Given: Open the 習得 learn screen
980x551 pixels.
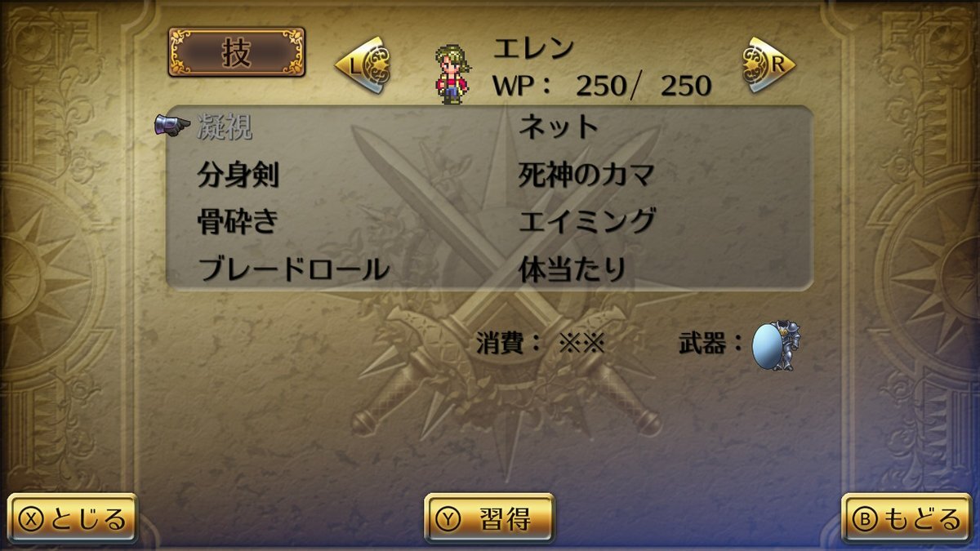Looking at the screenshot, I should point(489,519).
